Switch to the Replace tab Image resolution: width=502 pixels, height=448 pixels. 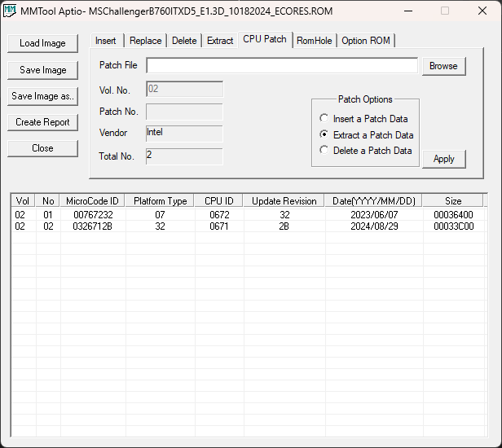[x=145, y=41]
